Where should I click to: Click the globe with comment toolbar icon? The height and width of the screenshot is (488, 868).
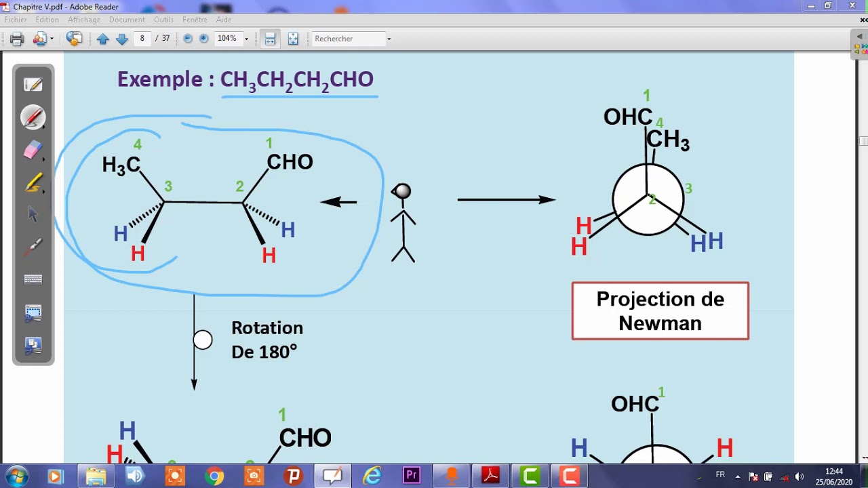pyautogui.click(x=74, y=39)
